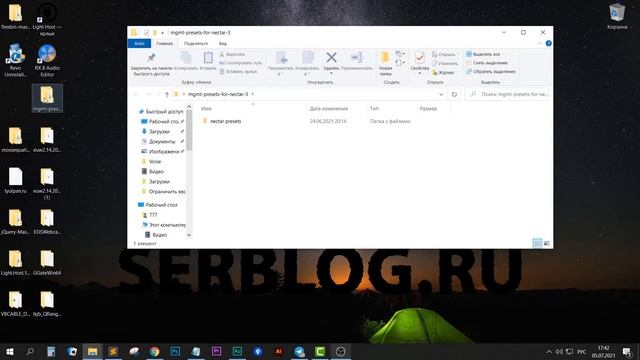This screenshot has width=640, height=360.
Task: Open the address bar history dropdown chevron
Action: click(441, 94)
